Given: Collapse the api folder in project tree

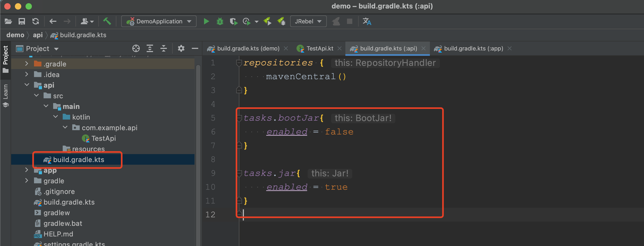Looking at the screenshot, I should [x=27, y=85].
